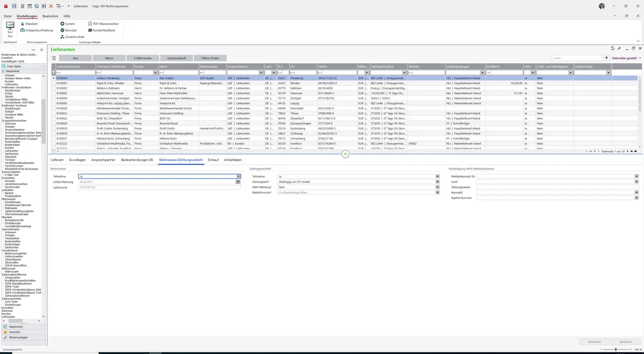Toggle the Dashboard Ein/Aus icon
The width and height of the screenshot is (644, 354).
point(10,29)
